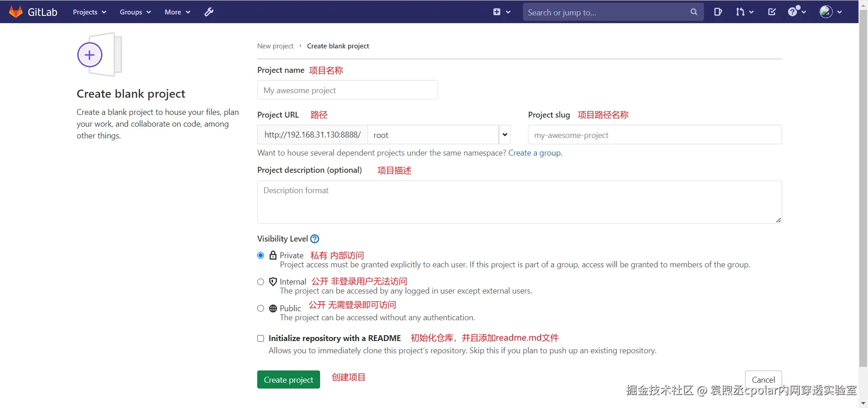Go to New project breadcrumb
Viewport: 868px width, 408px height.
(x=275, y=46)
